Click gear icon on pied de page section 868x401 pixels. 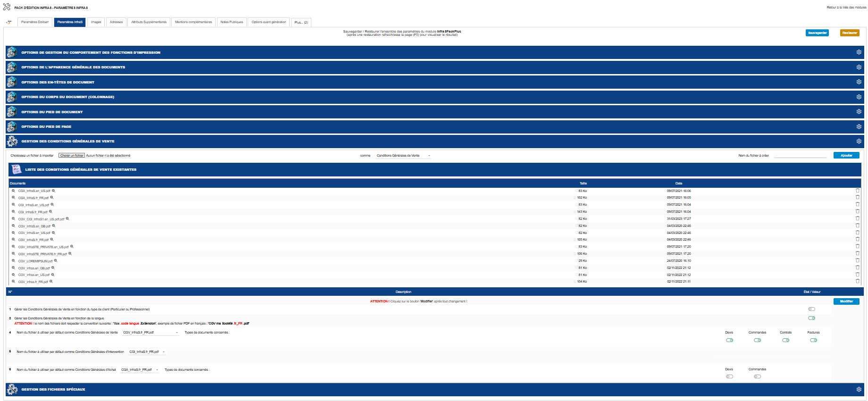point(859,126)
